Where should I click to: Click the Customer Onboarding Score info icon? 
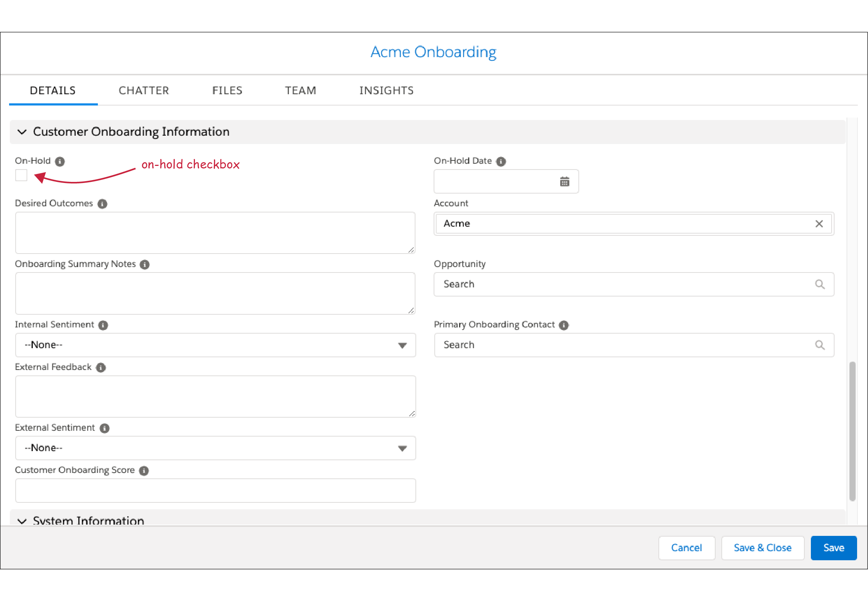tap(144, 471)
